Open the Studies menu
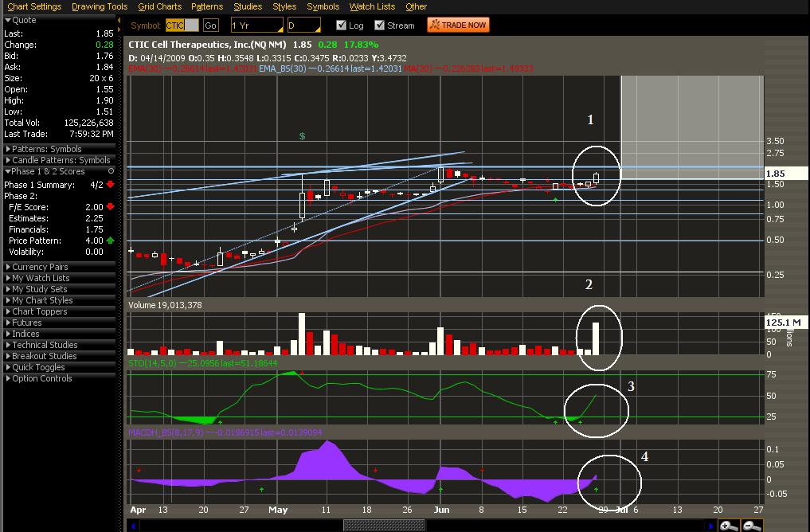The width and height of the screenshot is (810, 532). (x=248, y=6)
